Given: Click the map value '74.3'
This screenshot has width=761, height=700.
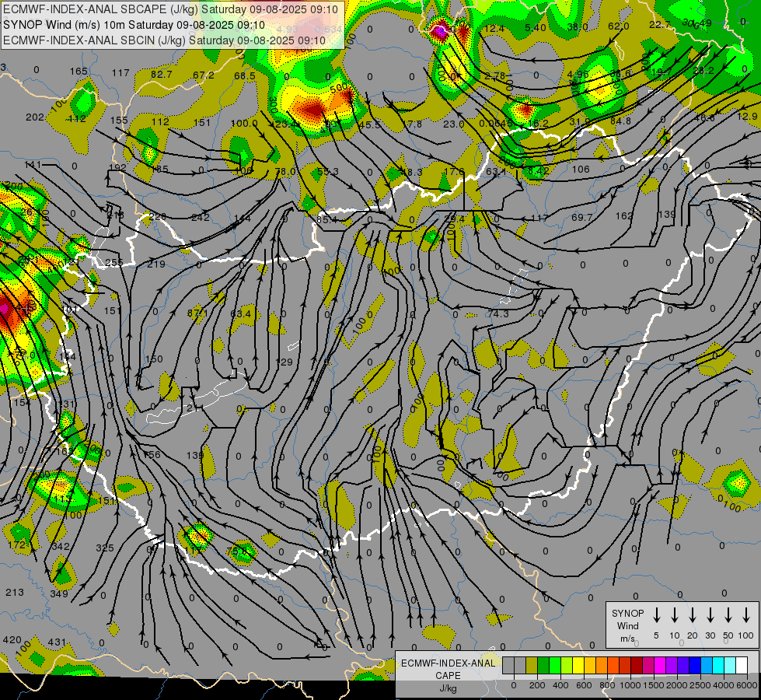Looking at the screenshot, I should 498,313.
